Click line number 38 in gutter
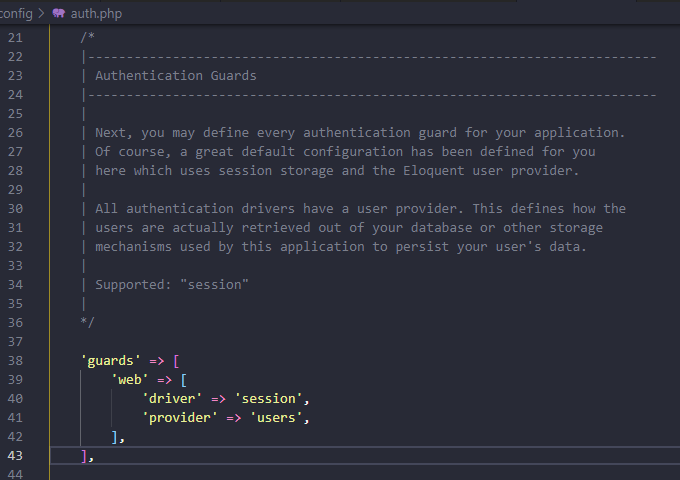 coord(15,360)
